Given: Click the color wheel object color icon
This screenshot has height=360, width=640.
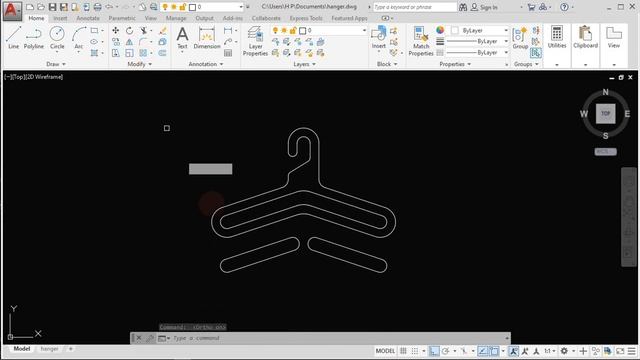Looking at the screenshot, I should click(440, 30).
